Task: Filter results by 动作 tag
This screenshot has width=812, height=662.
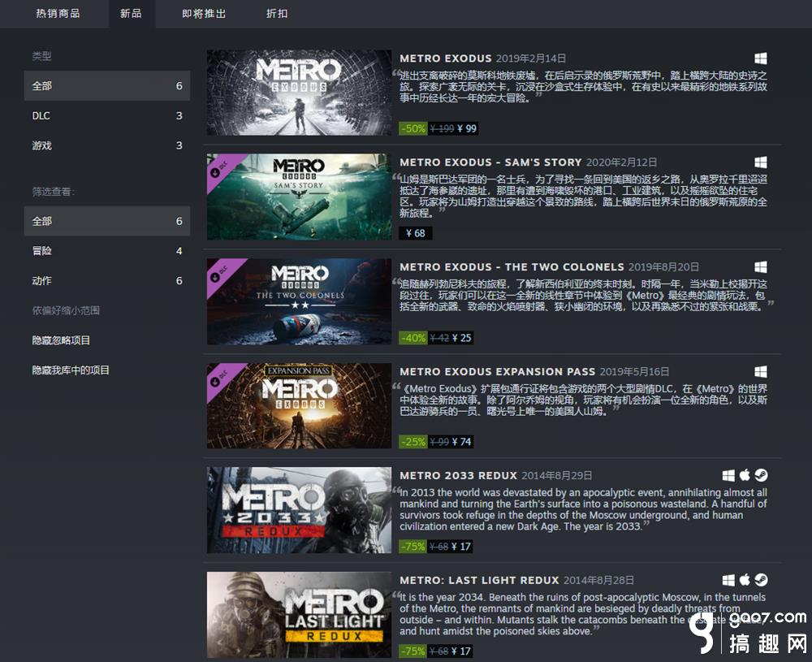Action: 106,280
